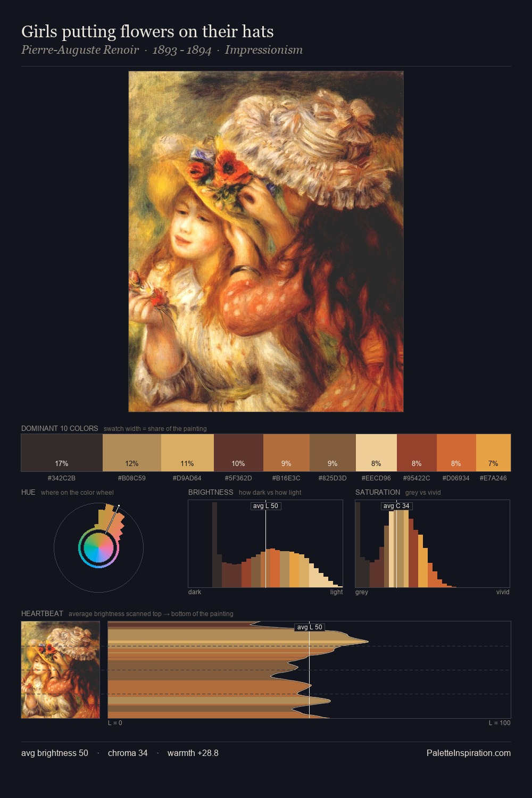Screen dimensions: 532x798
Task: Click the 'HUE' section heading
Action: [28, 492]
